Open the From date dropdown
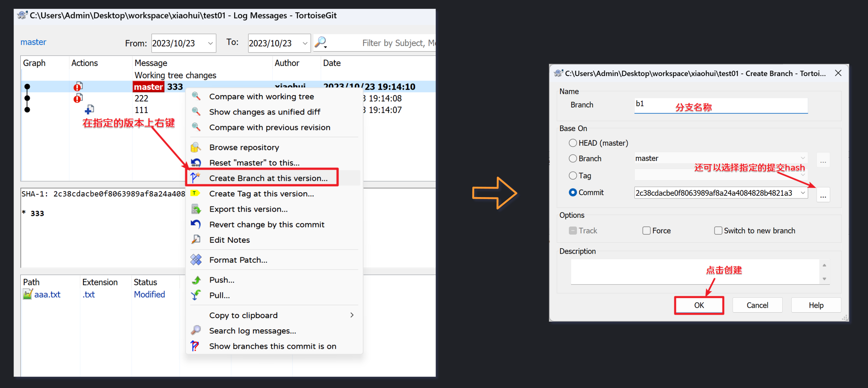This screenshot has width=868, height=388. click(x=210, y=43)
